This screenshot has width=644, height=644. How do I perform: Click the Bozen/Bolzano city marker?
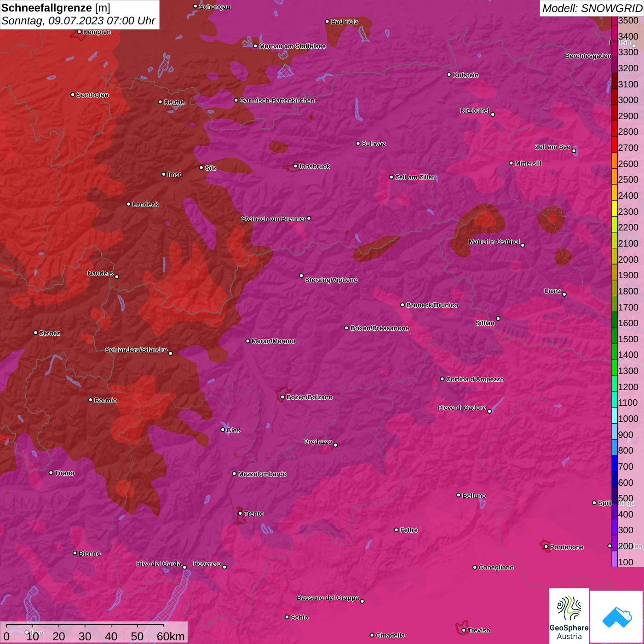click(x=282, y=397)
